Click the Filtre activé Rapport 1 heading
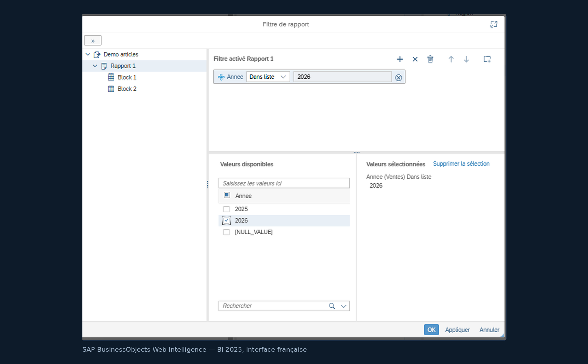The image size is (588, 364). 243,59
